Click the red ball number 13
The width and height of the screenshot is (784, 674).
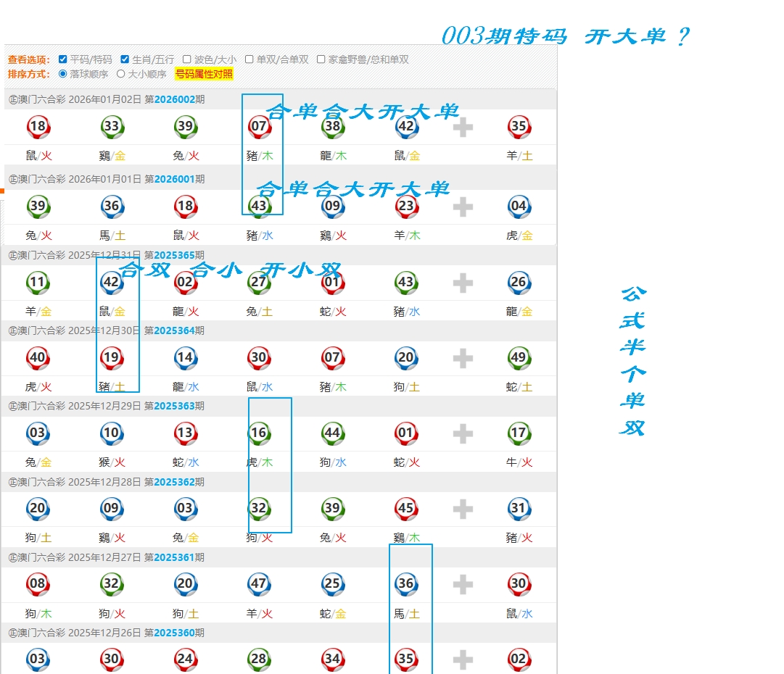(186, 433)
